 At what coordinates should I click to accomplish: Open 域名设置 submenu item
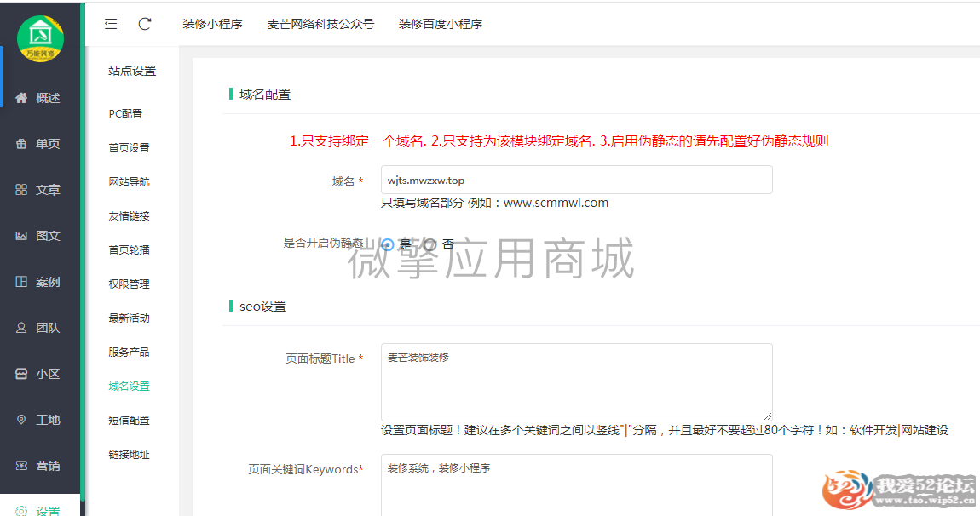click(129, 386)
